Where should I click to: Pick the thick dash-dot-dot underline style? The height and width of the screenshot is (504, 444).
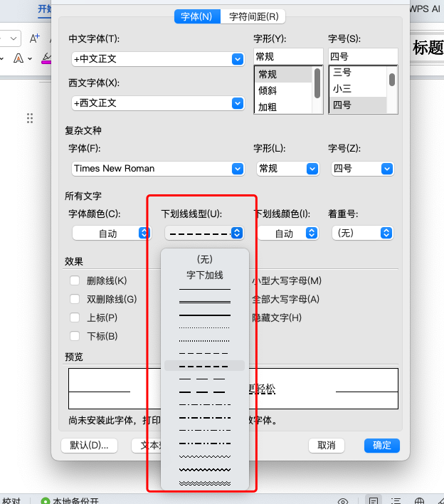pyautogui.click(x=205, y=443)
